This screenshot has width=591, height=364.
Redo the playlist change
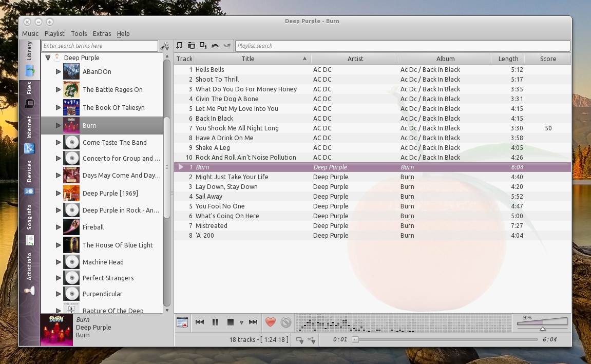coord(227,46)
